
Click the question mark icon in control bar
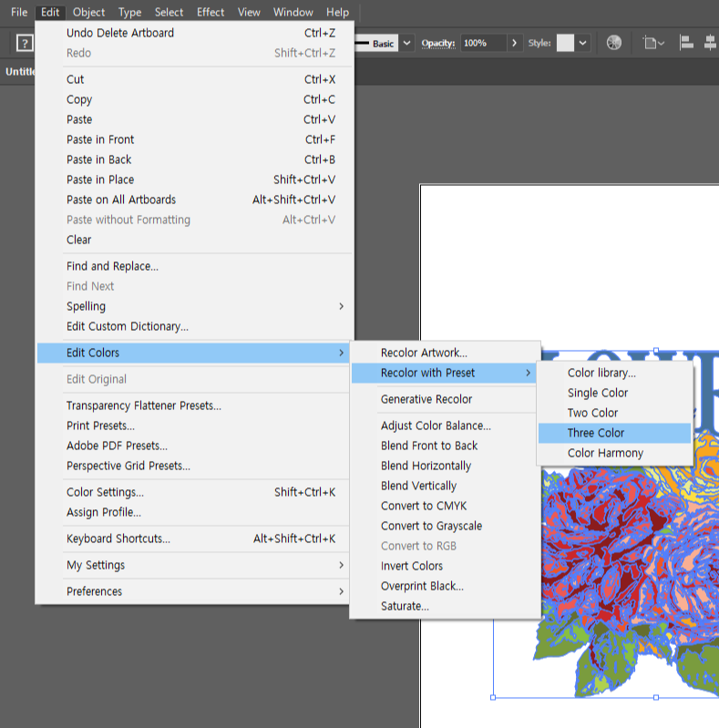pos(25,44)
